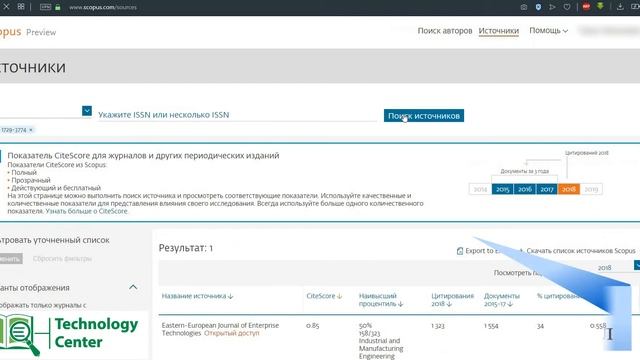
Task: Click the battery saver icon in toolbar
Action: point(636,7)
